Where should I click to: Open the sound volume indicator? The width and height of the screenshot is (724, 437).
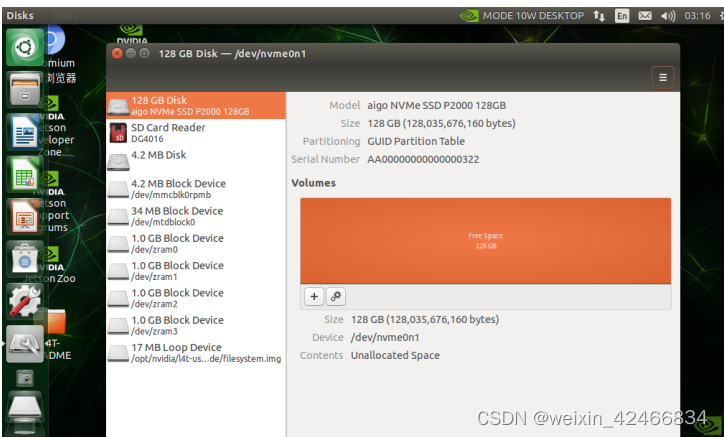(x=668, y=16)
